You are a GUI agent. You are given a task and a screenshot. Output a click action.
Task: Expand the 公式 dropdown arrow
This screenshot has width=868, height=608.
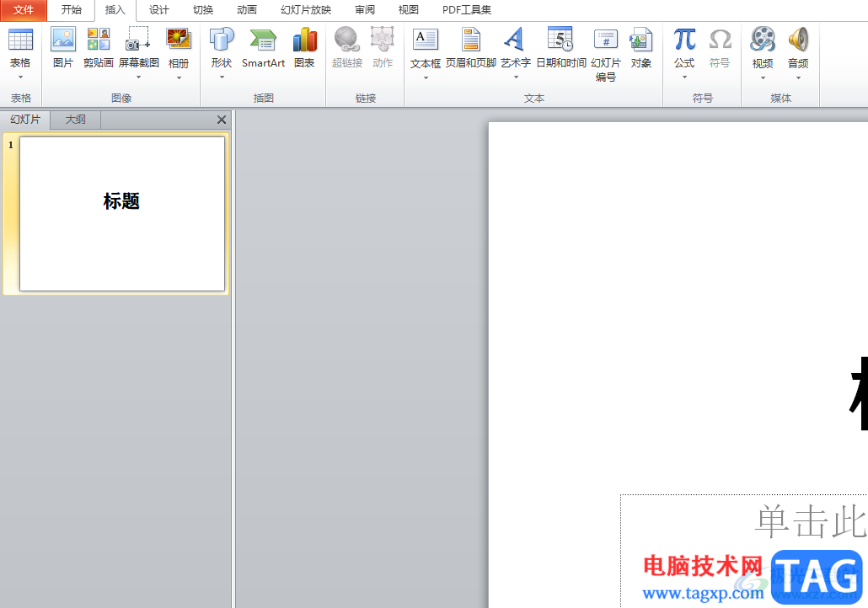(x=684, y=77)
